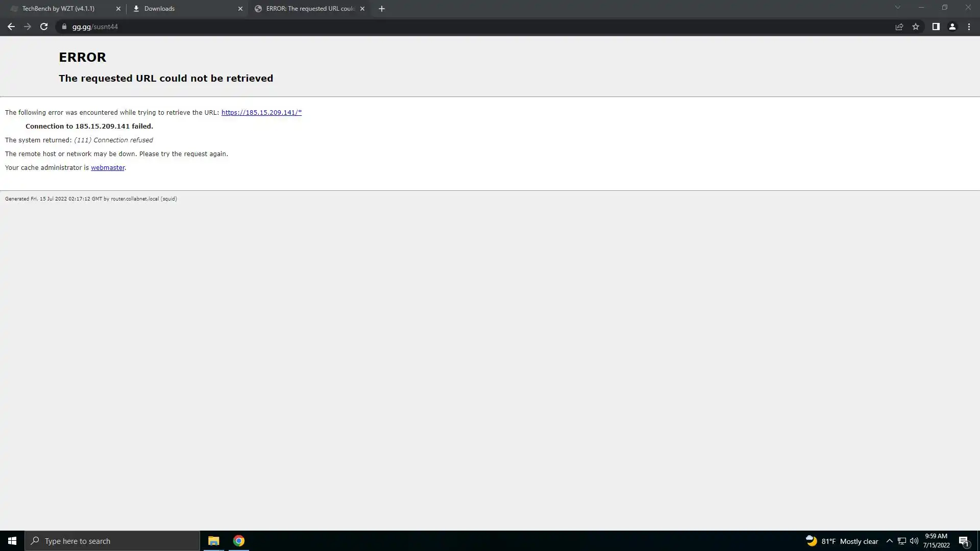This screenshot has width=980, height=551.
Task: Show hidden system tray icons
Action: point(889,541)
